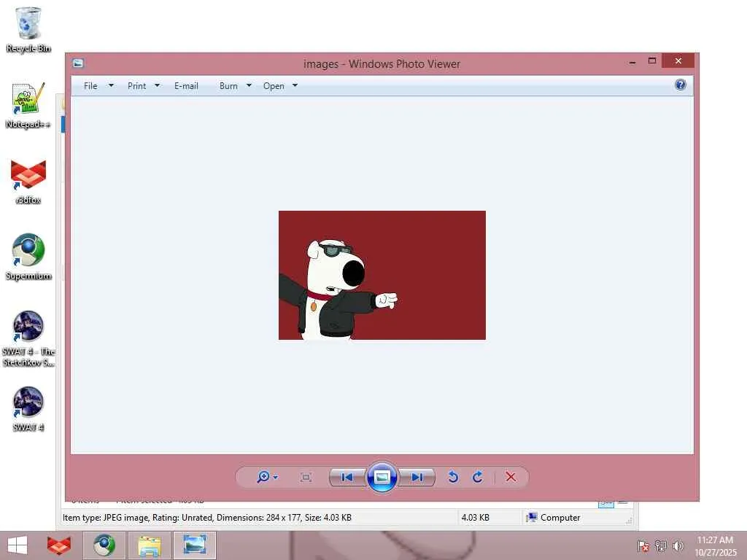Open r3dfox from the taskbar
The height and width of the screenshot is (560, 747).
coord(59,545)
